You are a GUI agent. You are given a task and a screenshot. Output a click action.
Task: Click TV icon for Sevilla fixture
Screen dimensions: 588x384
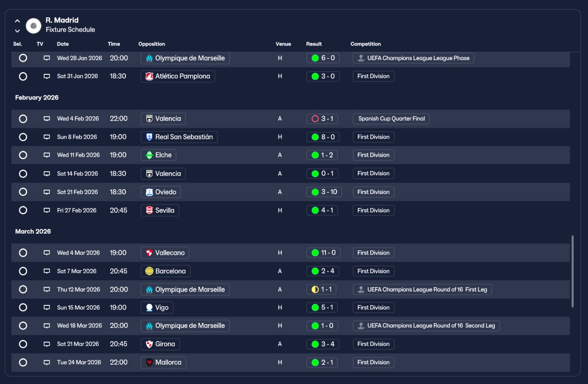(x=46, y=210)
